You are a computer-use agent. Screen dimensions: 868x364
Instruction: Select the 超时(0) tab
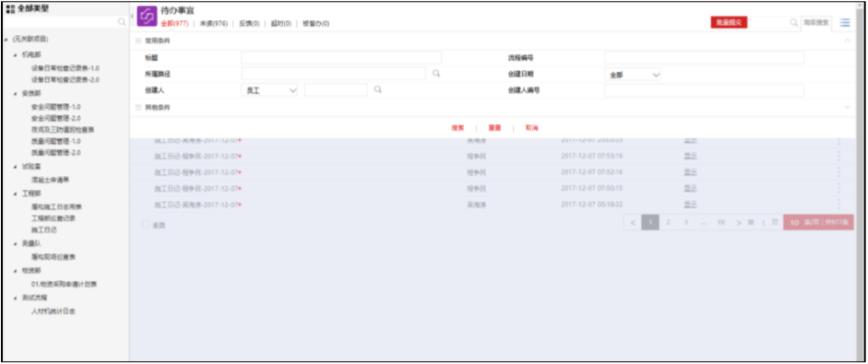click(280, 24)
